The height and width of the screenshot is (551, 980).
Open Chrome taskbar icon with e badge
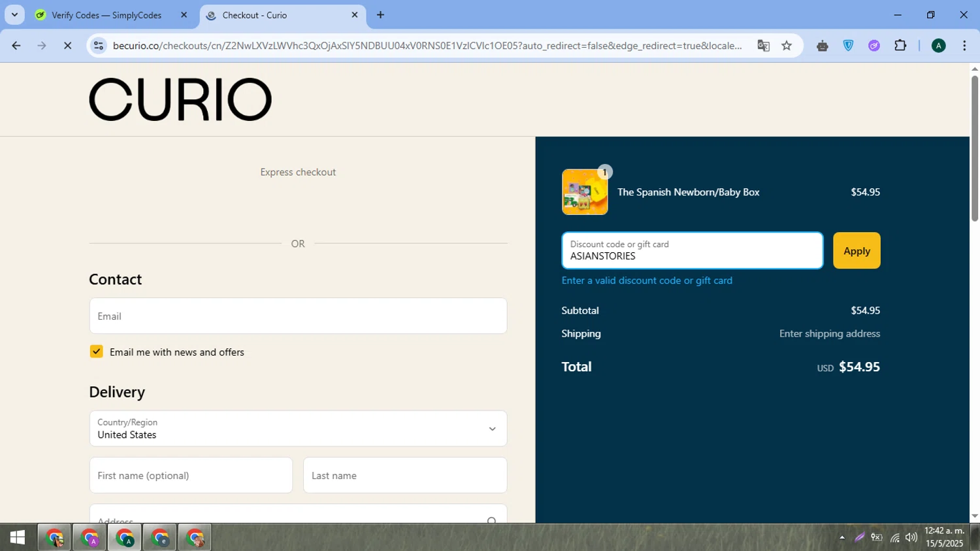[x=160, y=538]
